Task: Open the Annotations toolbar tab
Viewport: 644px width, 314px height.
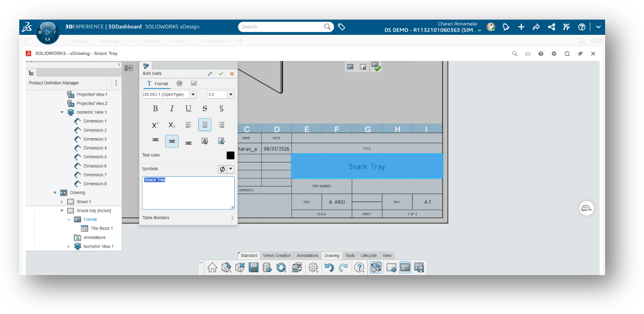Action: [307, 255]
